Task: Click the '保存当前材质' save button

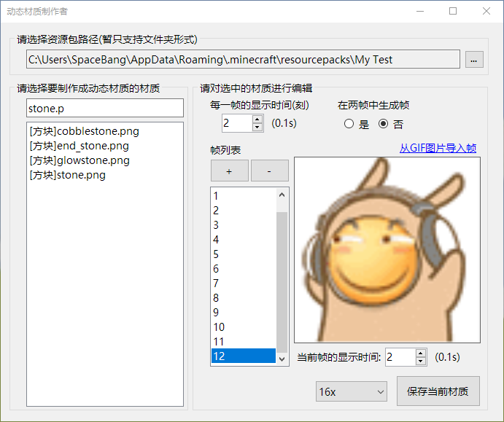Action: tap(438, 391)
